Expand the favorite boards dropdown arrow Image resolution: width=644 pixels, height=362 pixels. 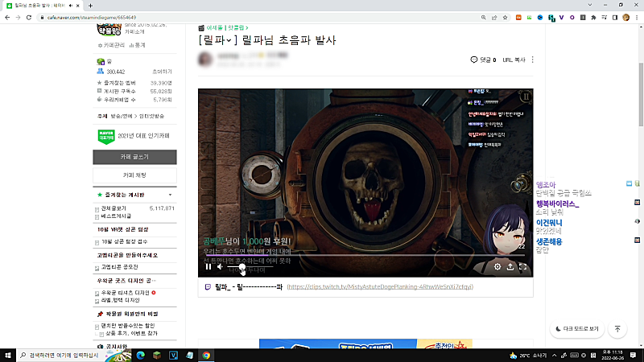pos(170,195)
